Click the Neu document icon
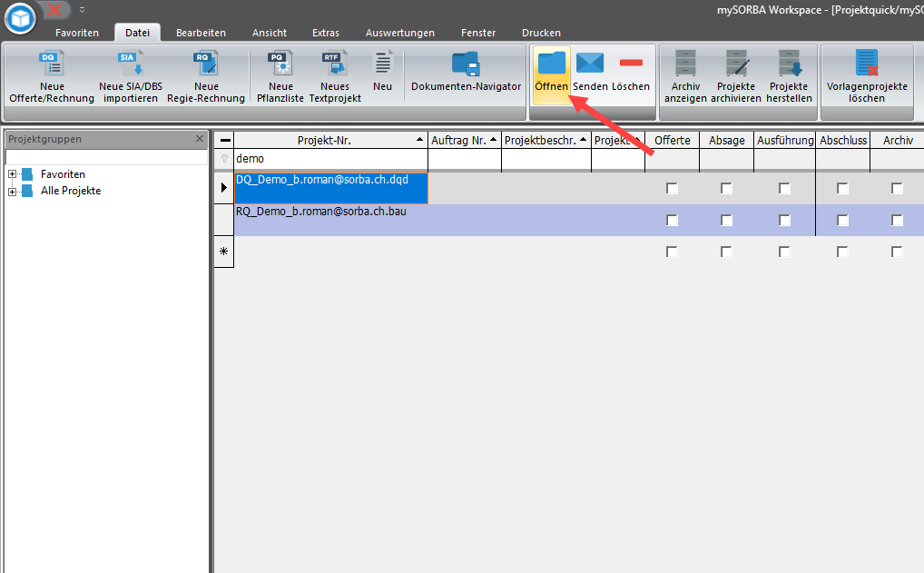This screenshot has width=924, height=573. (x=383, y=63)
